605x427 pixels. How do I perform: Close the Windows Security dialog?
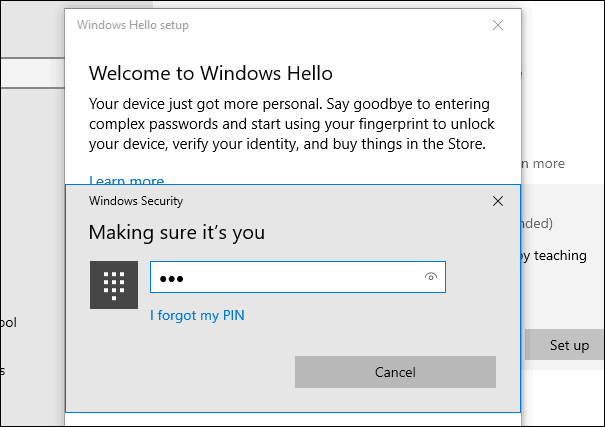(498, 201)
